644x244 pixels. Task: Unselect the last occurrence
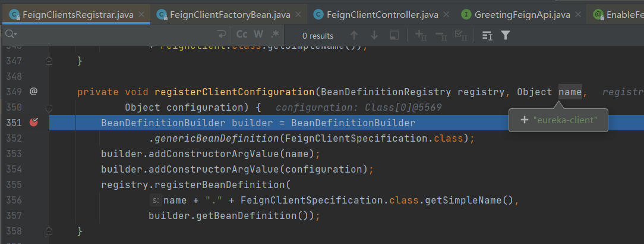(441, 35)
